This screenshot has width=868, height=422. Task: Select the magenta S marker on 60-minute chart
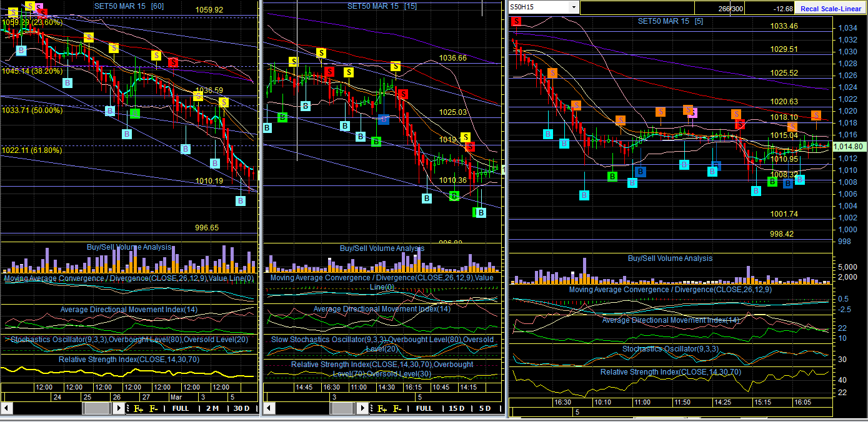click(x=39, y=8)
